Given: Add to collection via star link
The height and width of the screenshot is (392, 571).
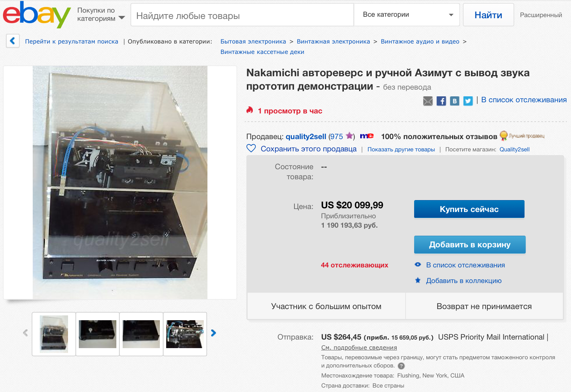Looking at the screenshot, I should pyautogui.click(x=464, y=281).
